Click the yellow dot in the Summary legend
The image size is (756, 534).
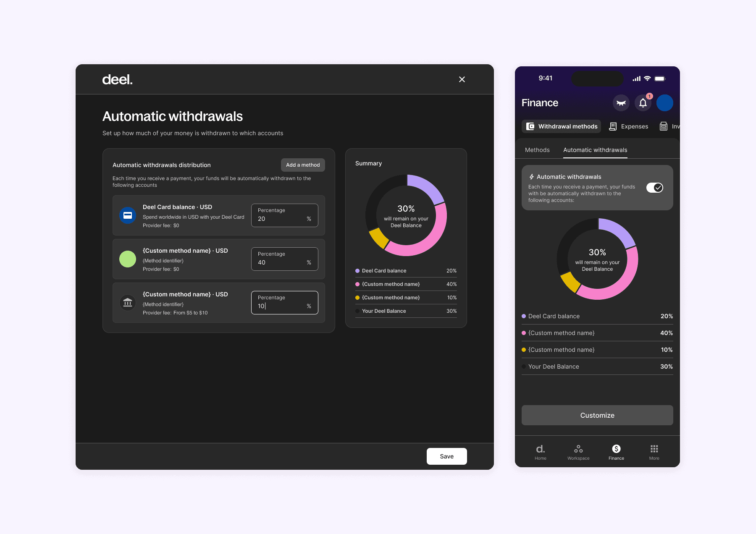[357, 298]
